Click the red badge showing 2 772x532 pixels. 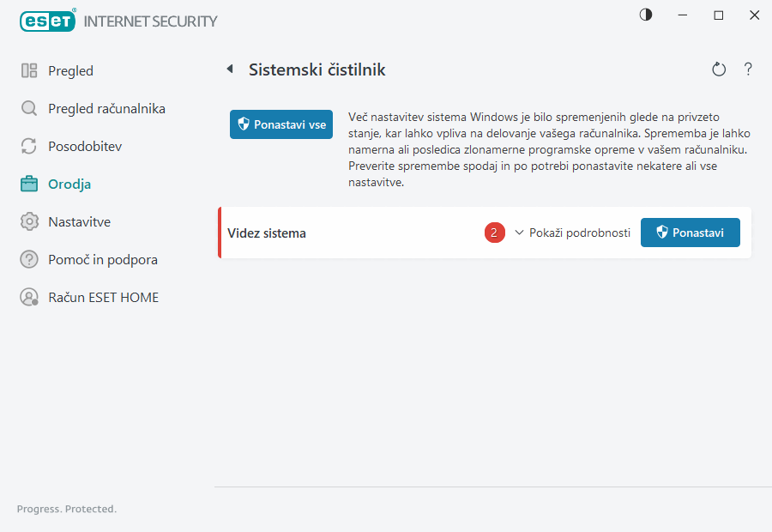(494, 233)
